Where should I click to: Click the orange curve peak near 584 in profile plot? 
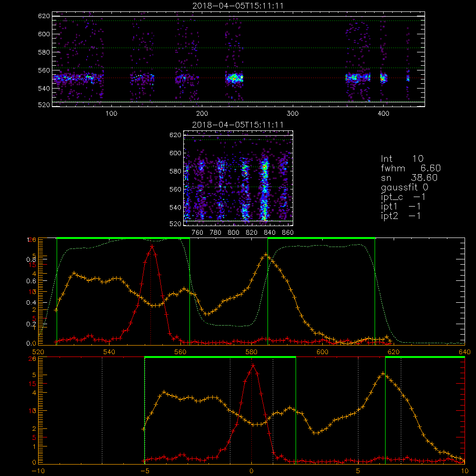(266, 254)
